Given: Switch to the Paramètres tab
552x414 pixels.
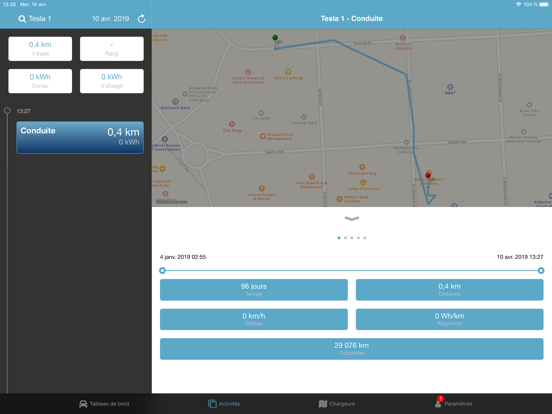Looking at the screenshot, I should (453, 403).
